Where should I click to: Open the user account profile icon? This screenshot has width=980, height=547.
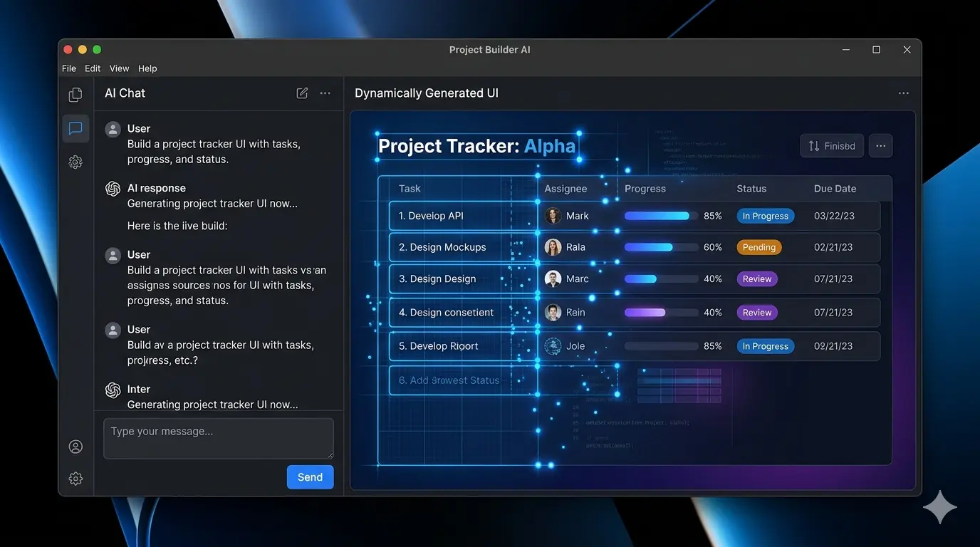[x=75, y=447]
